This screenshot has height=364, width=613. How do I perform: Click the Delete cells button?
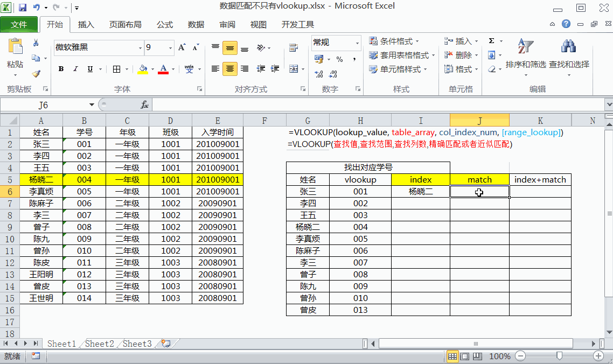point(461,55)
